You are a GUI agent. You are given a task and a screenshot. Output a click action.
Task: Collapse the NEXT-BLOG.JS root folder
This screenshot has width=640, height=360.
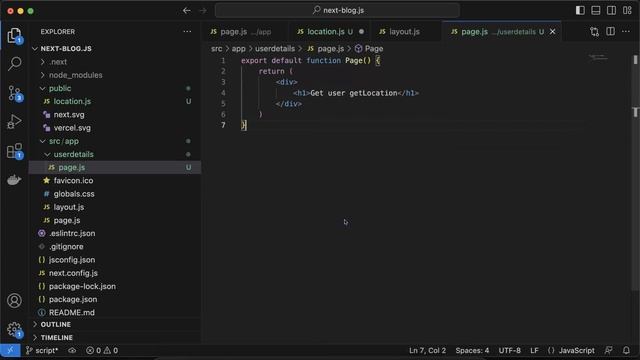coord(115,49)
